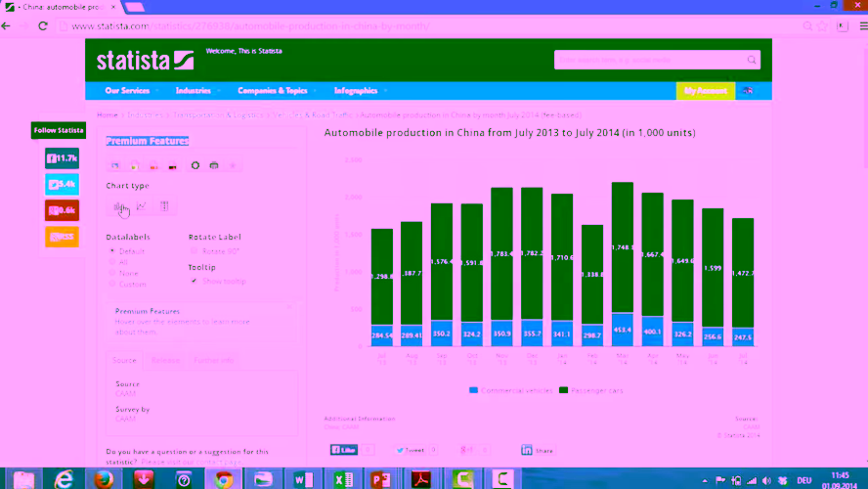Open Transportation & Logistics breadcrumb link
The height and width of the screenshot is (489, 868).
[x=218, y=115]
